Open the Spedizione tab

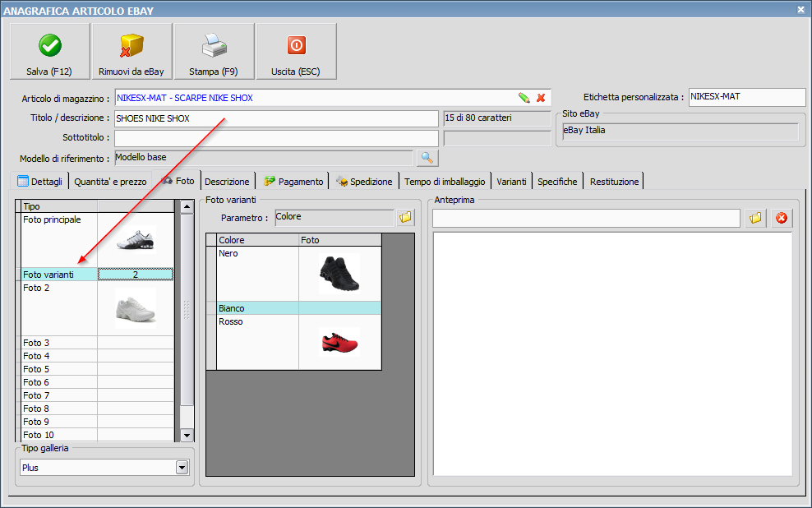coord(365,181)
